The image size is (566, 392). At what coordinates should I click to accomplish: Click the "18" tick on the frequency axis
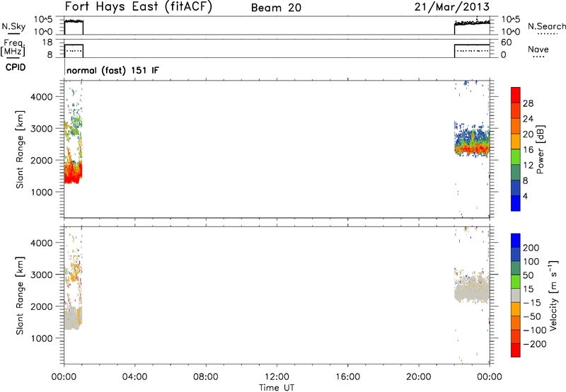pos(47,42)
